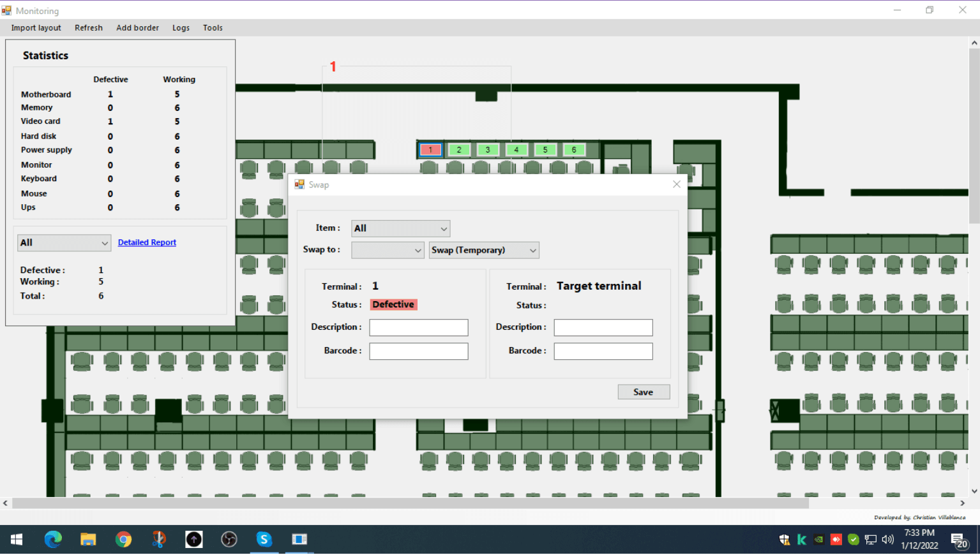Select terminal 6 on the floor map
The width and height of the screenshot is (980, 555).
click(x=573, y=149)
